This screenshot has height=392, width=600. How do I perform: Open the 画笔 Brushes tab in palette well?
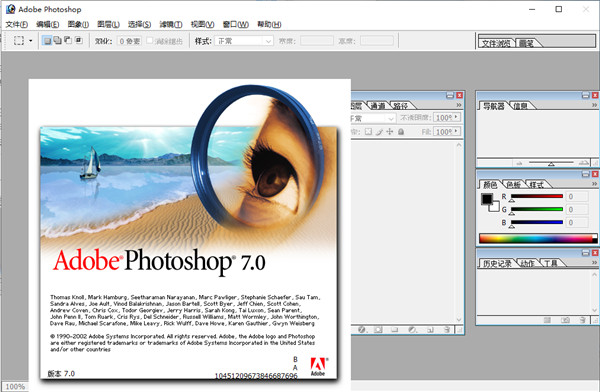(527, 43)
